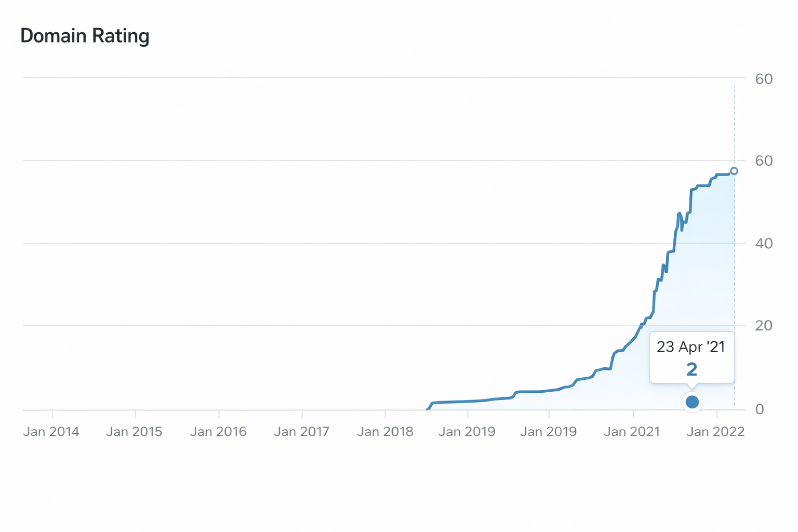This screenshot has height=532, width=798.
Task: Pick the Jan 2016 axis label
Action: [218, 432]
